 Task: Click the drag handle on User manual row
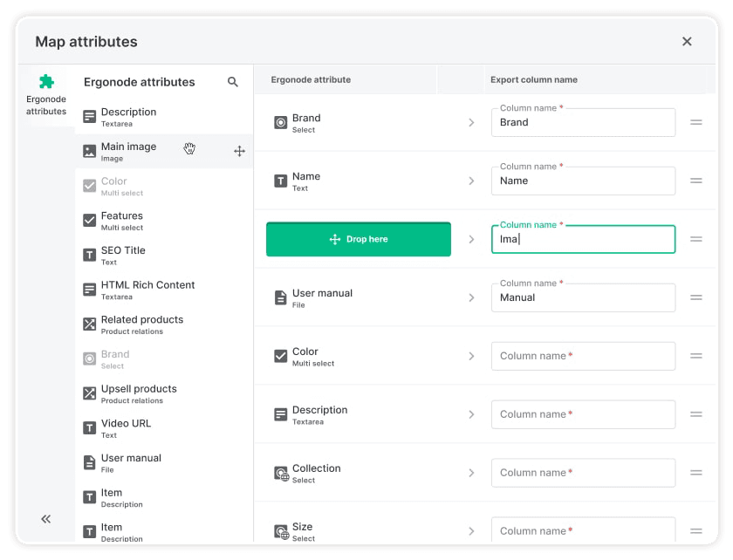[x=696, y=297]
